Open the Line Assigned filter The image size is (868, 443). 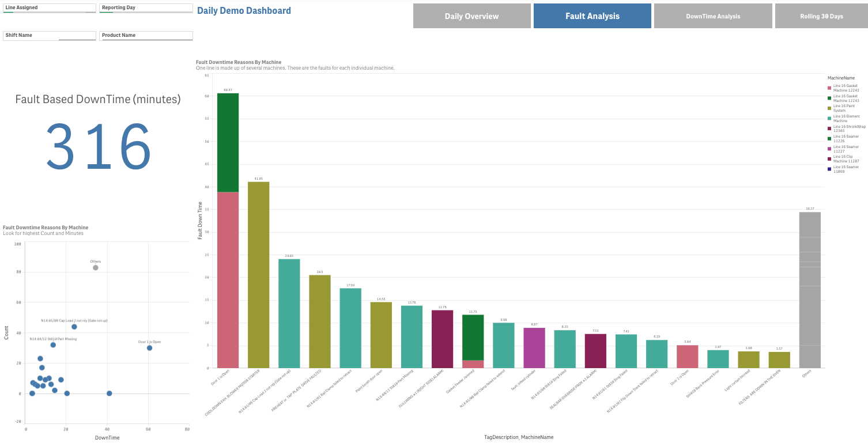49,8
